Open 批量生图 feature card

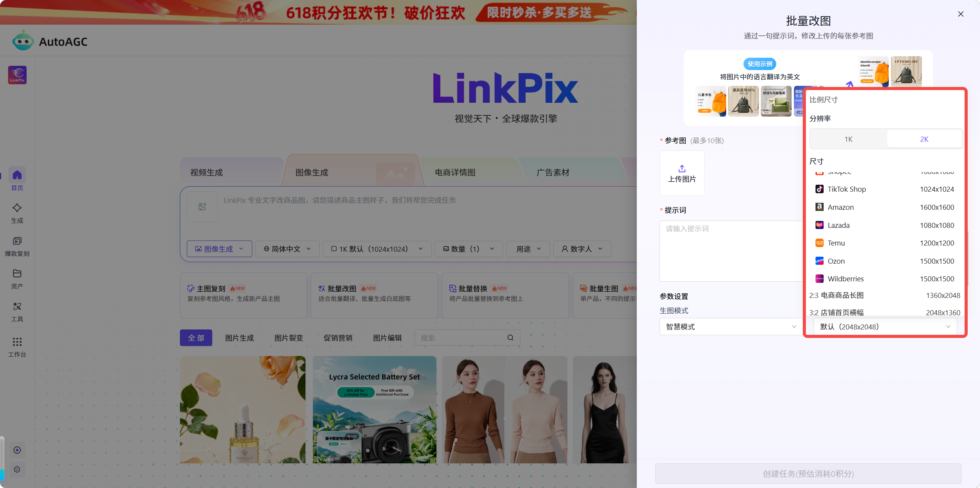[x=605, y=296]
